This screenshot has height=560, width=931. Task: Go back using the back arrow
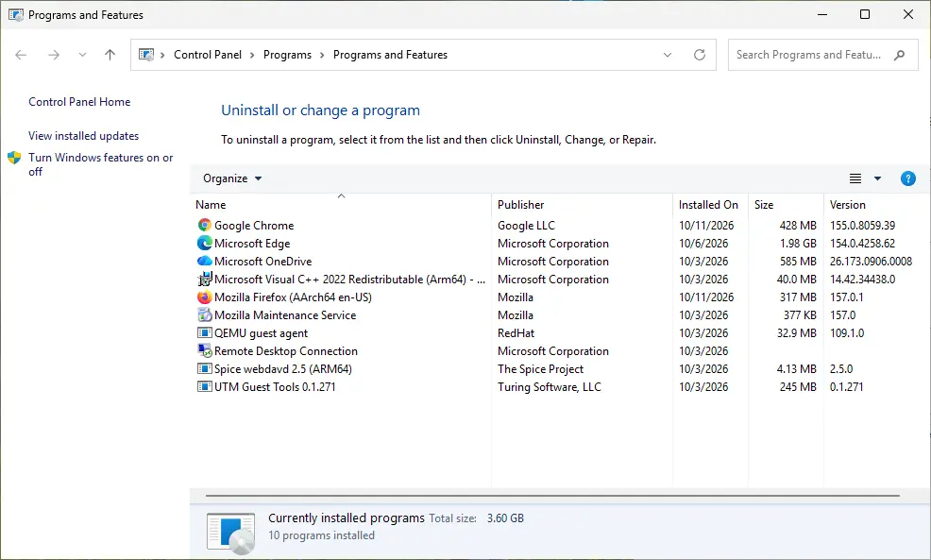[x=21, y=55]
